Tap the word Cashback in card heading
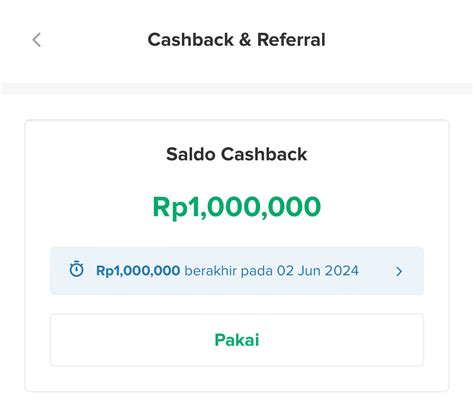 point(264,154)
